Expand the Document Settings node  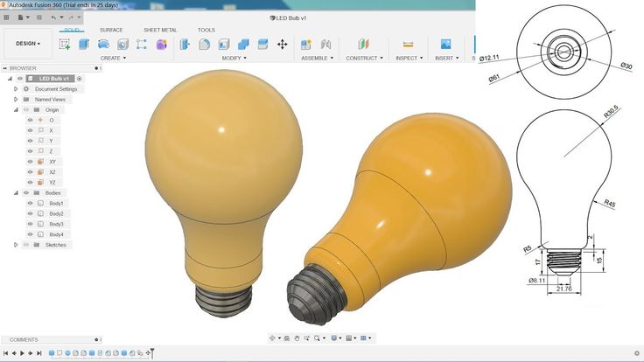[16, 88]
